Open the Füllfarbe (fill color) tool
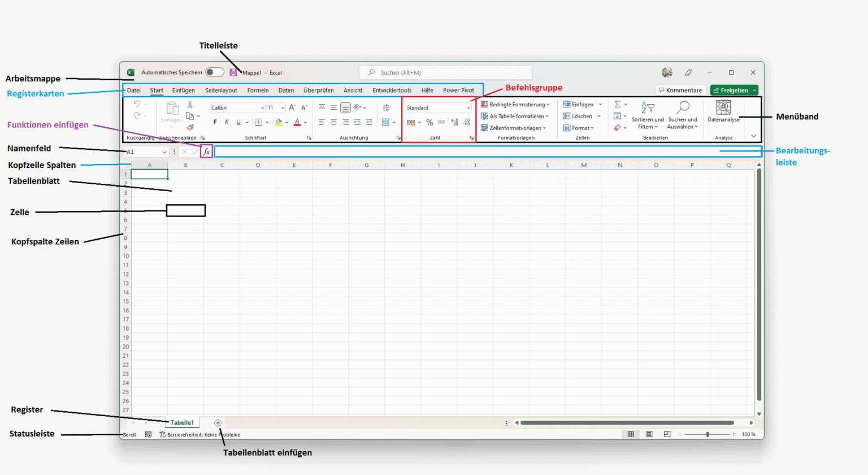Viewport: 868px width, 475px height. (280, 122)
